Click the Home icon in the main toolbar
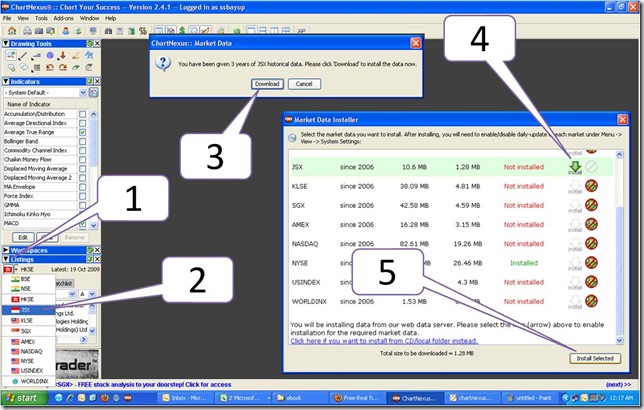644x410 pixels. [x=12, y=31]
